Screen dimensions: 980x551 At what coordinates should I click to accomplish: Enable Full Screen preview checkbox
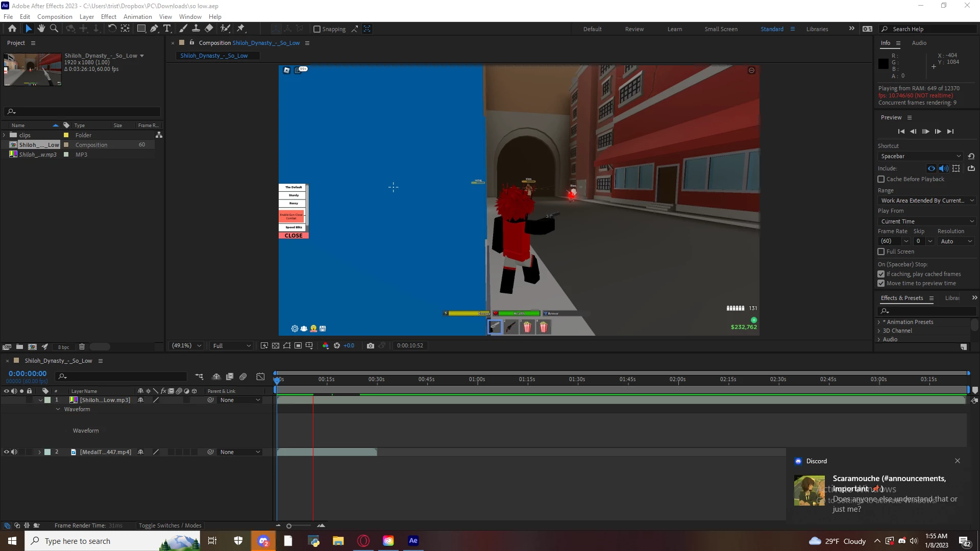tap(881, 252)
